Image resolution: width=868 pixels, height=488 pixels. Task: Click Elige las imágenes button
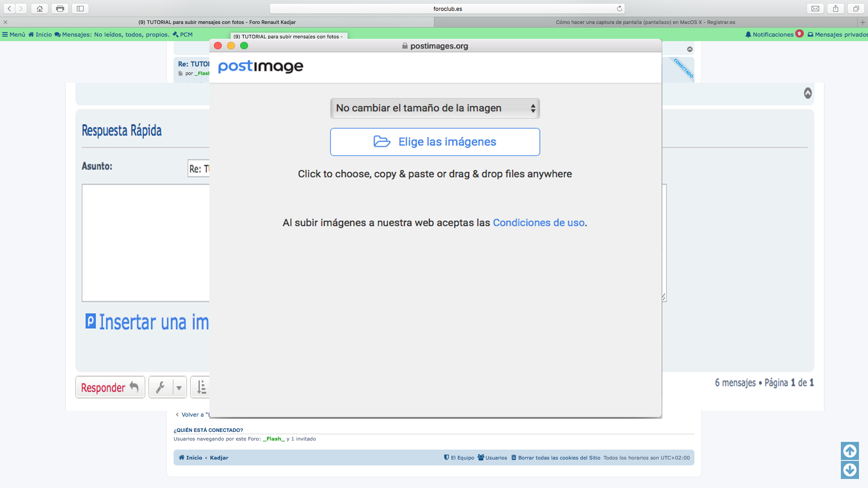[435, 142]
